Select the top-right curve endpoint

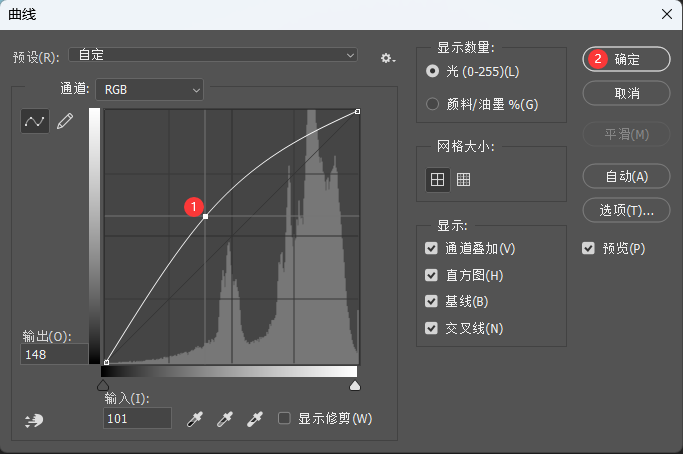tap(358, 112)
